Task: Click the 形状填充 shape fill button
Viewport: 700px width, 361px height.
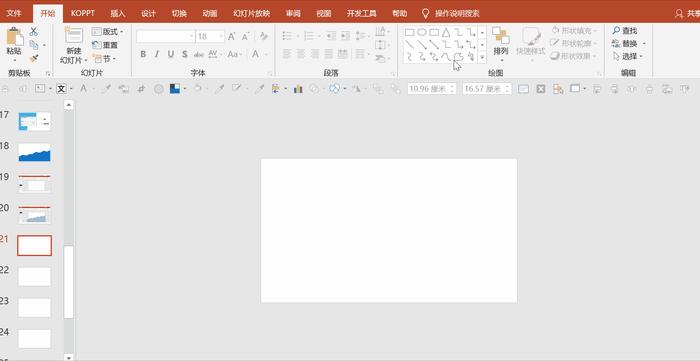Action: pos(574,30)
